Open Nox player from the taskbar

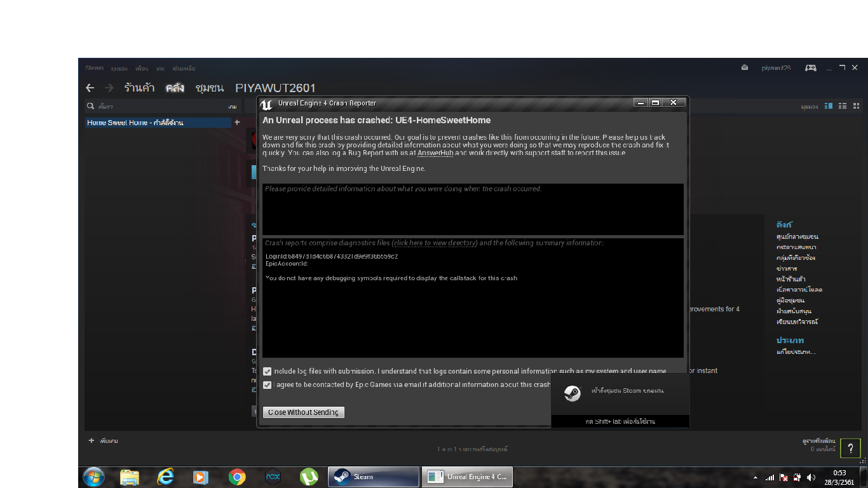tap(273, 477)
